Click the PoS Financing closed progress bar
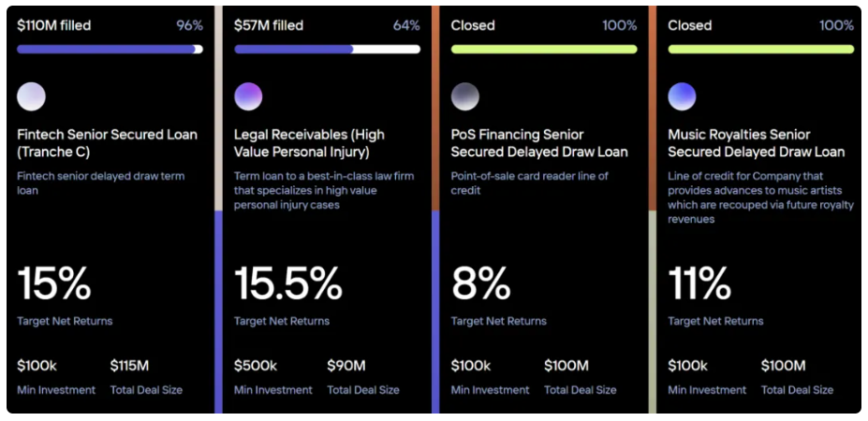Image resolution: width=868 pixels, height=421 pixels. click(x=544, y=49)
